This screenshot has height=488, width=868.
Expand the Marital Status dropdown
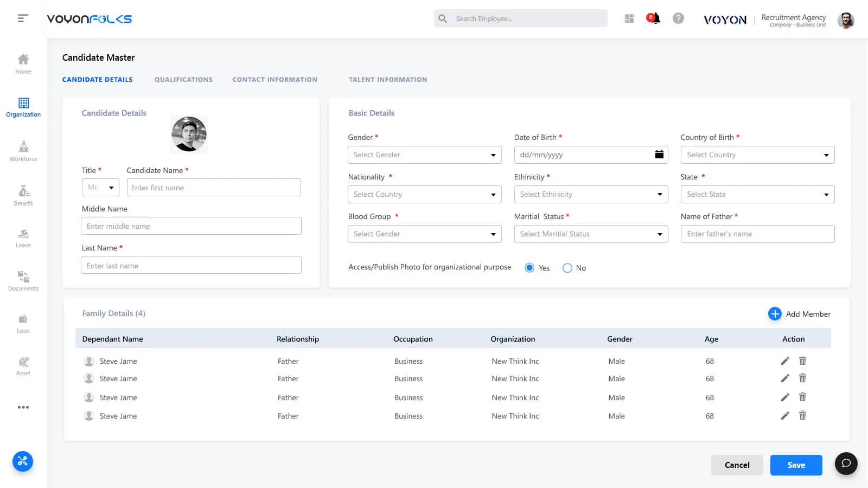point(591,234)
